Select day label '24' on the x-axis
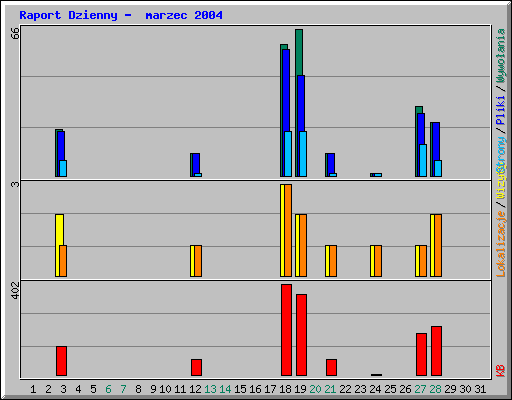Screen dimensions: 512x400 [x=375, y=389]
